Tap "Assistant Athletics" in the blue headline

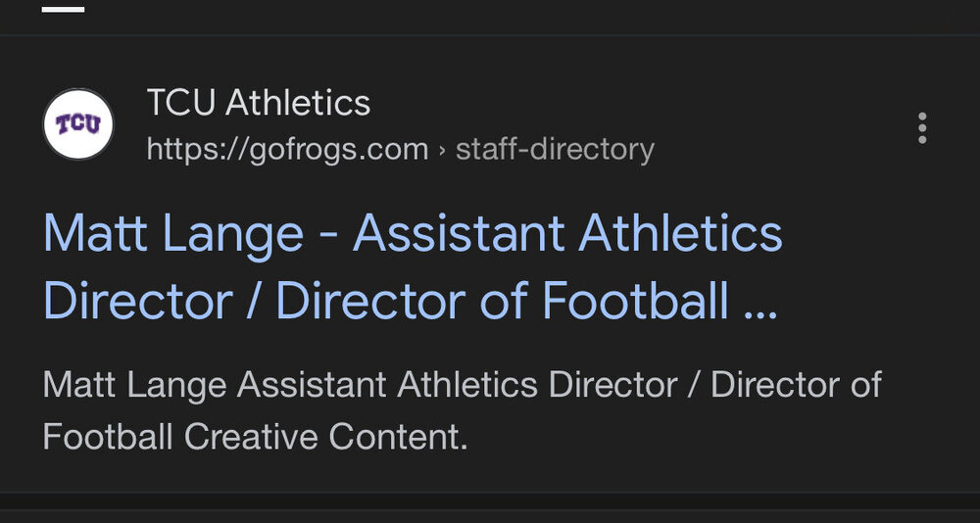(x=567, y=234)
